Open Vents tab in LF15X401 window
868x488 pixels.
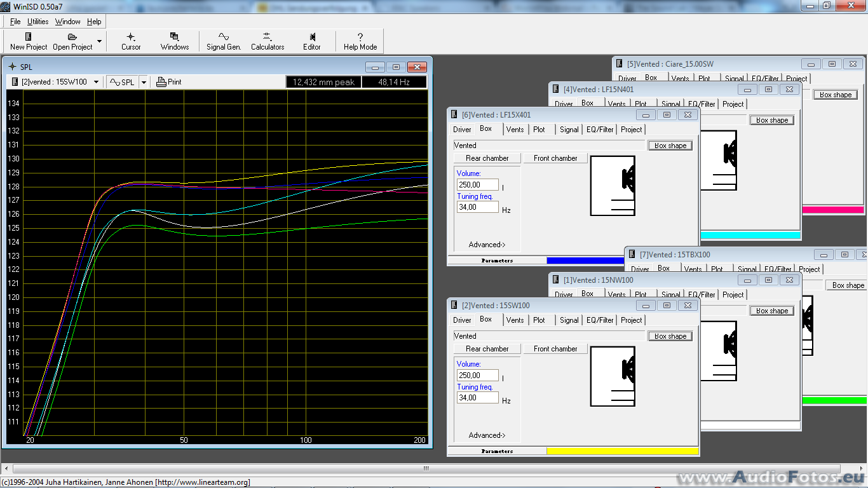click(x=515, y=130)
